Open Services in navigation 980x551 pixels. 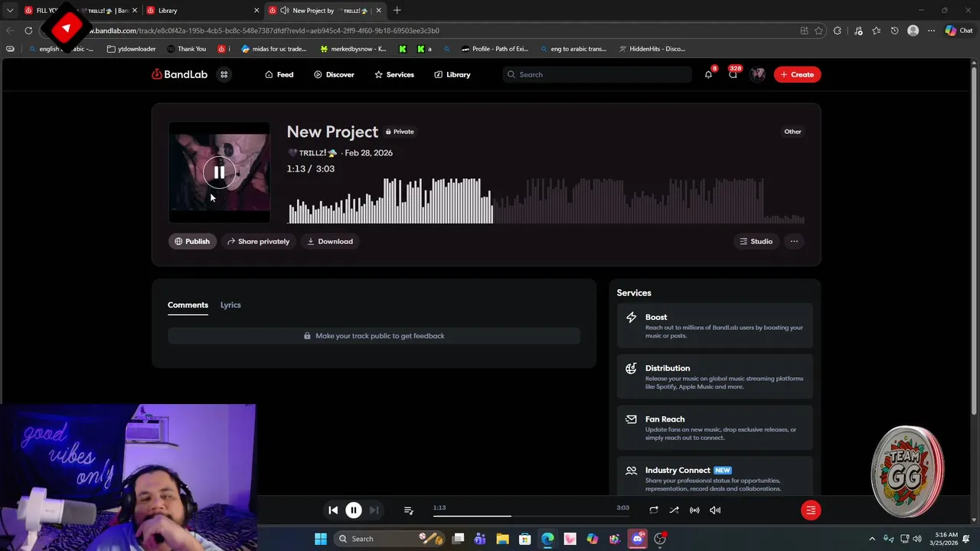[394, 74]
